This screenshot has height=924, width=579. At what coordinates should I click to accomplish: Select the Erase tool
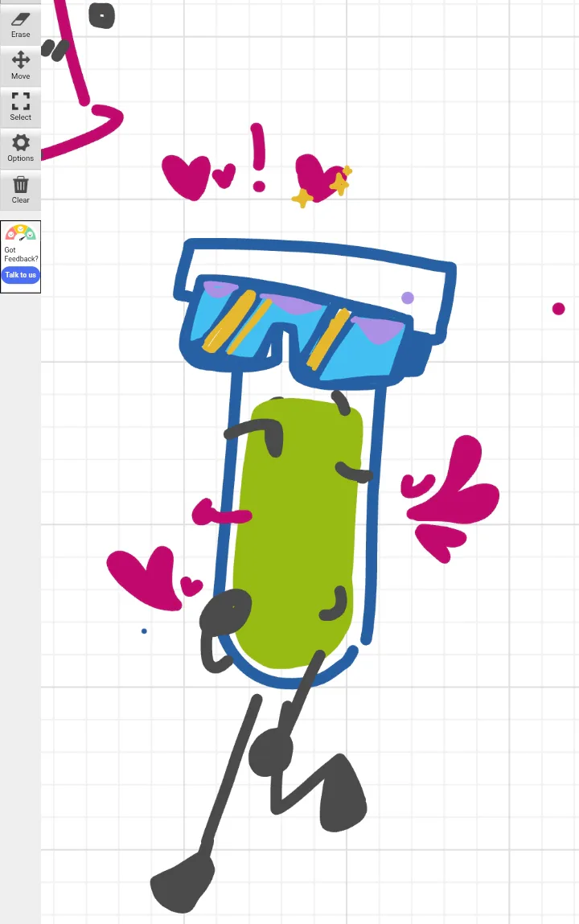pyautogui.click(x=20, y=25)
